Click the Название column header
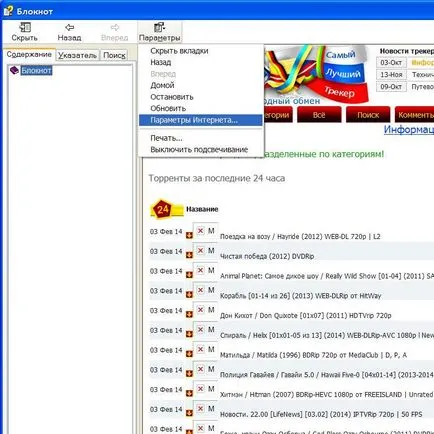Image resolution: width=434 pixels, height=434 pixels. (x=202, y=209)
